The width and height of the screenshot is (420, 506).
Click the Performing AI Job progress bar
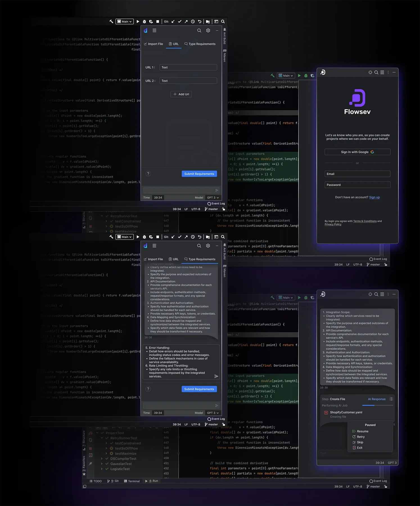click(378, 405)
